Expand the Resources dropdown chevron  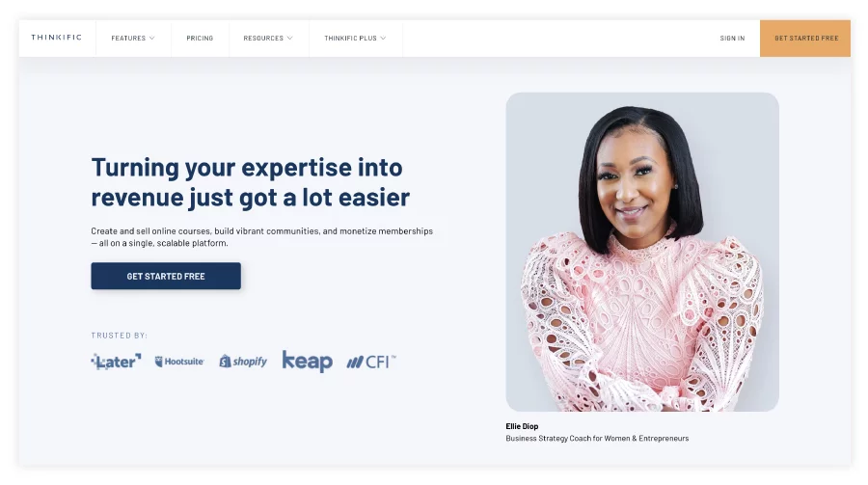(289, 39)
